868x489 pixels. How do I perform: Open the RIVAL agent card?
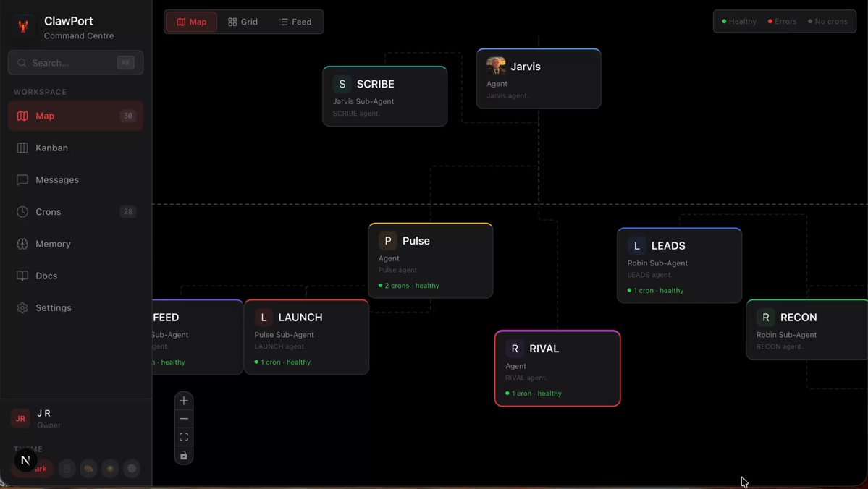(x=557, y=367)
